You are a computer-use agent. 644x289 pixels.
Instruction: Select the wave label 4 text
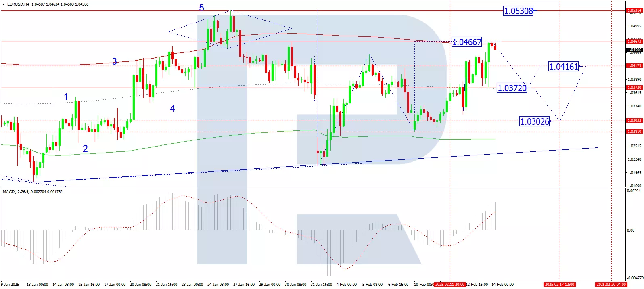click(172, 109)
